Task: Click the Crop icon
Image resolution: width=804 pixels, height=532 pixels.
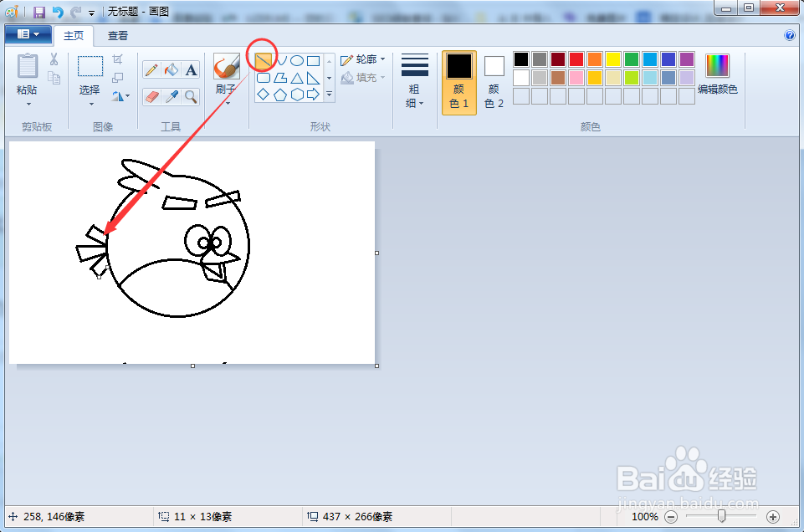Action: coord(117,59)
